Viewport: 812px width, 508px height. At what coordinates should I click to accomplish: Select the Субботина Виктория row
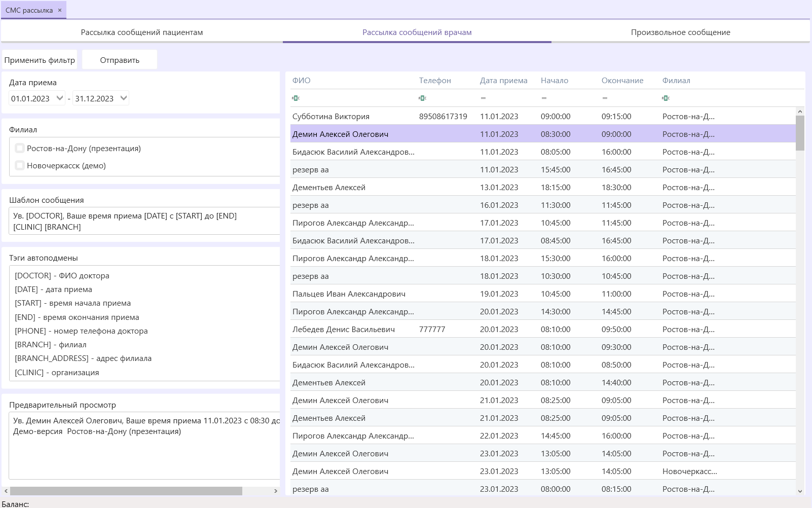point(543,116)
